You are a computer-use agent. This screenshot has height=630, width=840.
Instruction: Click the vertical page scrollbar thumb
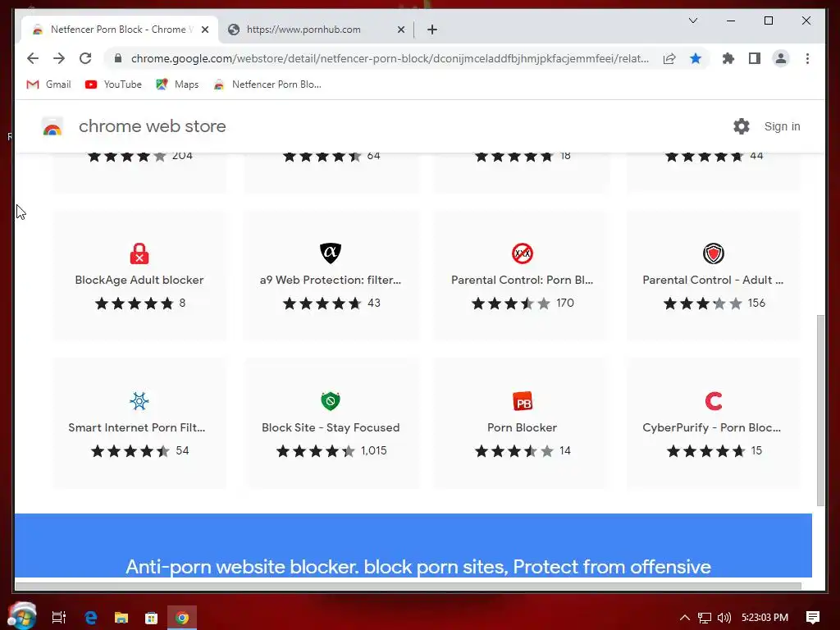point(820,410)
